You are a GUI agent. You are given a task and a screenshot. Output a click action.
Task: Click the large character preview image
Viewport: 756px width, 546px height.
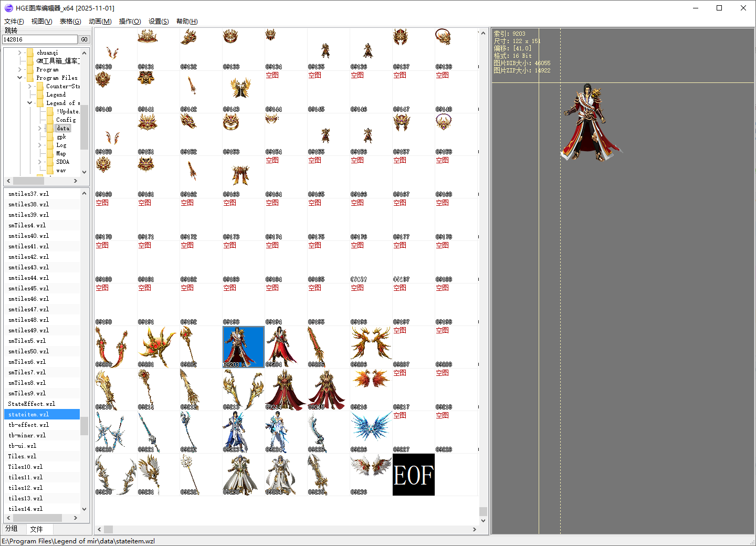[x=591, y=122]
